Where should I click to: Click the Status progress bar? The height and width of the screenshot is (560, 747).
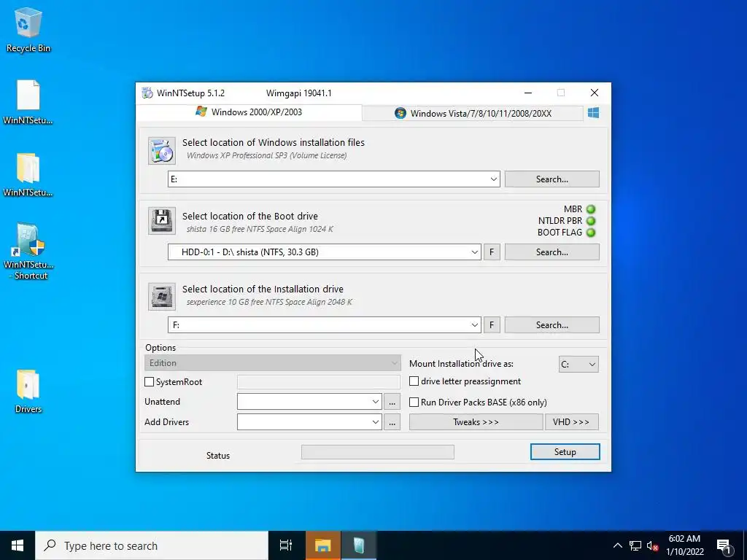point(378,452)
